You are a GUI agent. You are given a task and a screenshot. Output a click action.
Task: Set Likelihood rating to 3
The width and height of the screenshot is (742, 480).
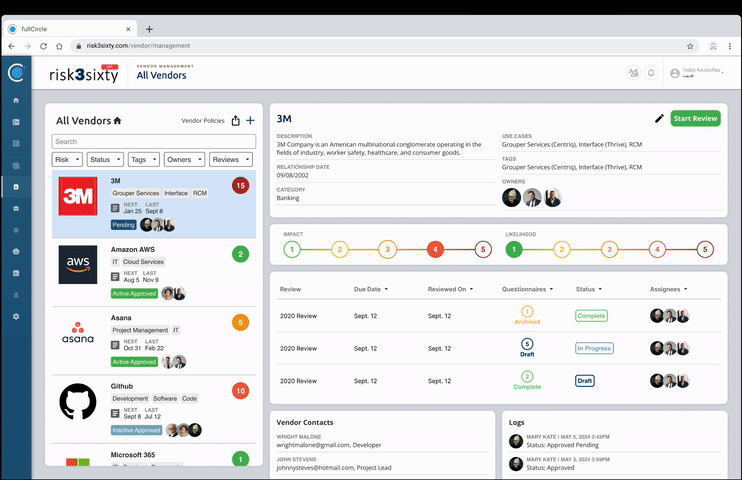(610, 249)
